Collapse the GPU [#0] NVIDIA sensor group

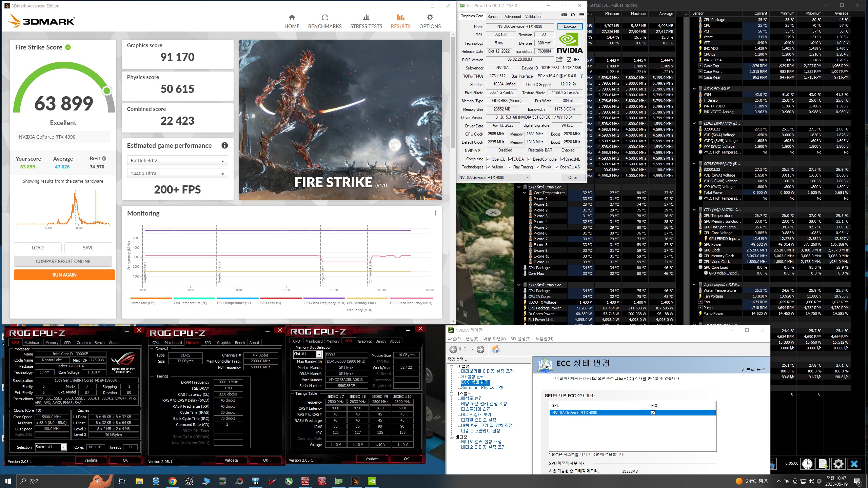(694, 210)
